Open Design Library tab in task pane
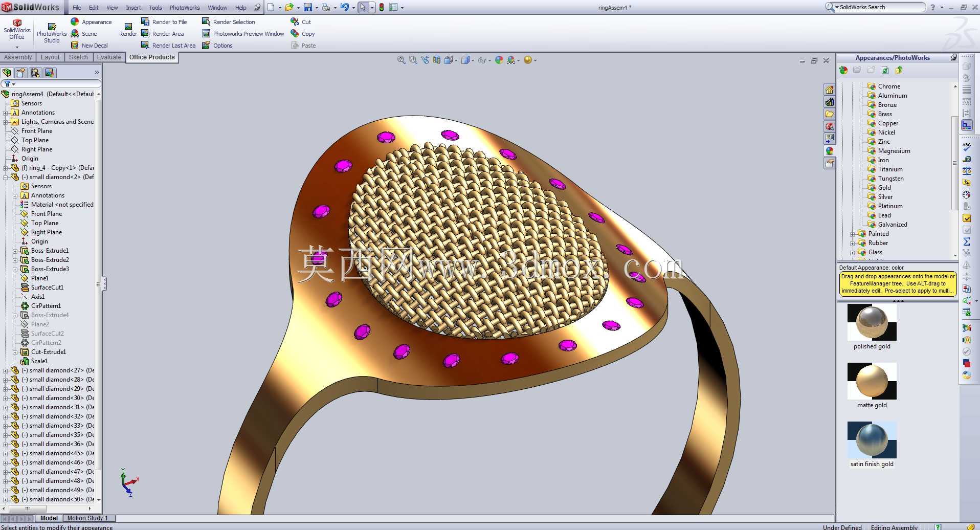The height and width of the screenshot is (530, 980). (829, 102)
